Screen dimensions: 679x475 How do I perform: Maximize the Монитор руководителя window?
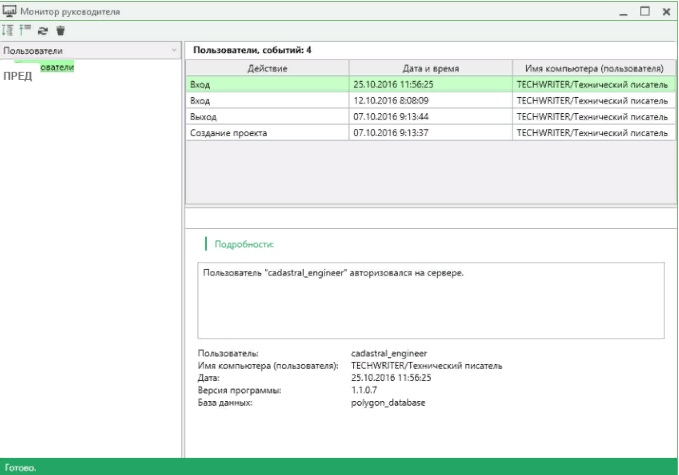(x=644, y=10)
